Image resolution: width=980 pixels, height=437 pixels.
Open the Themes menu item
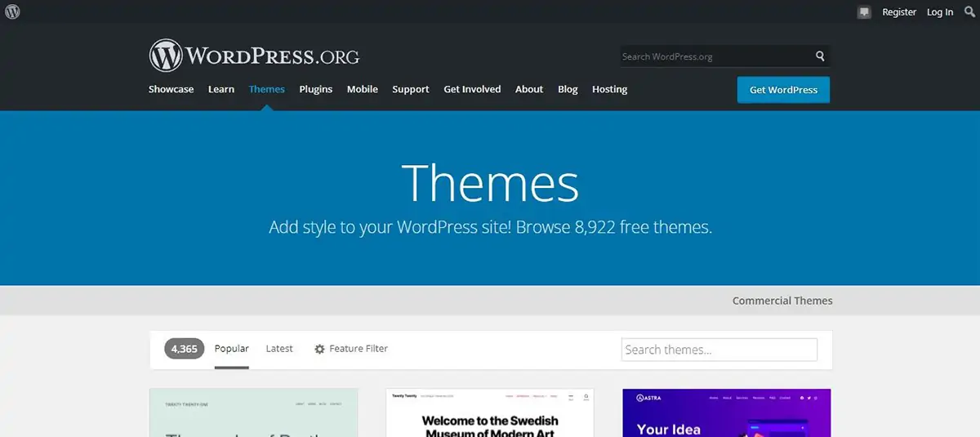click(x=266, y=89)
